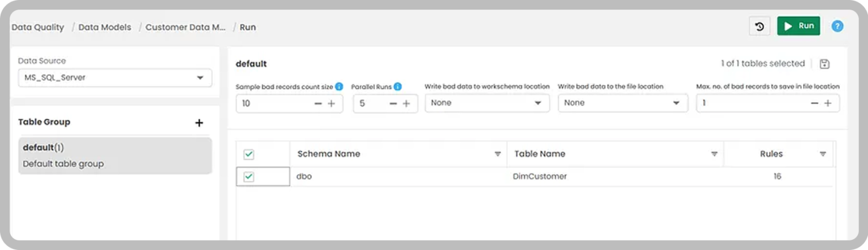Toggle the dbo DimCustomer row checkbox

pyautogui.click(x=249, y=177)
